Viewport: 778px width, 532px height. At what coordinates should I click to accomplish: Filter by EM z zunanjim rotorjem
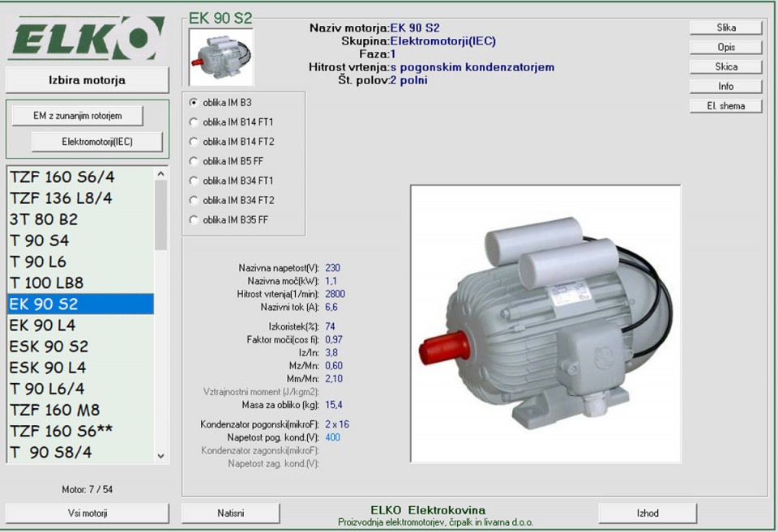point(78,116)
